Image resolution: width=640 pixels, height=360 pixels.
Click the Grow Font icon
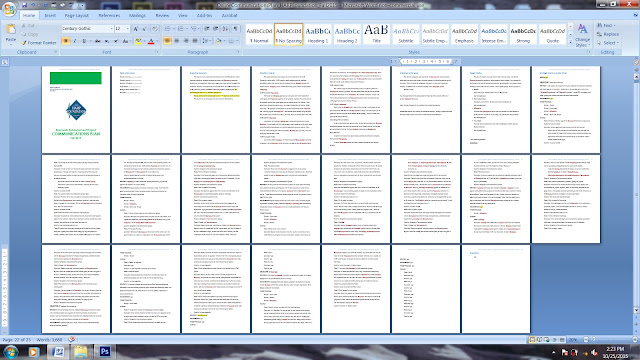[136, 29]
